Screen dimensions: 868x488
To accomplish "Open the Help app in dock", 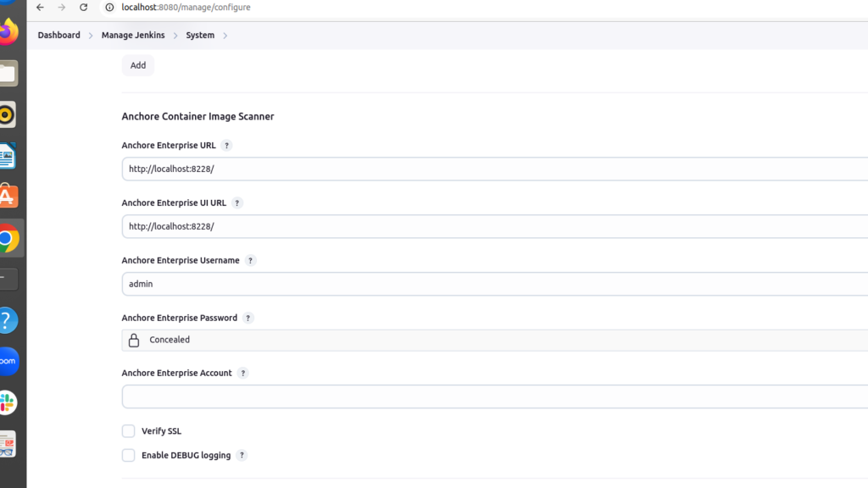I will 8,320.
